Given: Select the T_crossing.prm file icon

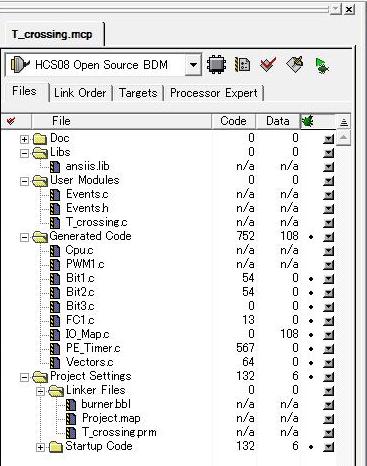Looking at the screenshot, I should [71, 433].
